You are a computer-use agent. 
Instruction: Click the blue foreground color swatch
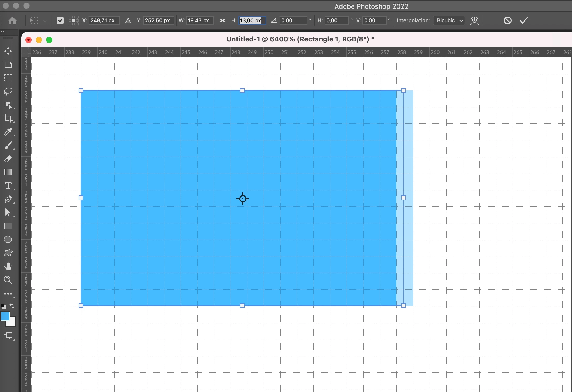coord(5,316)
